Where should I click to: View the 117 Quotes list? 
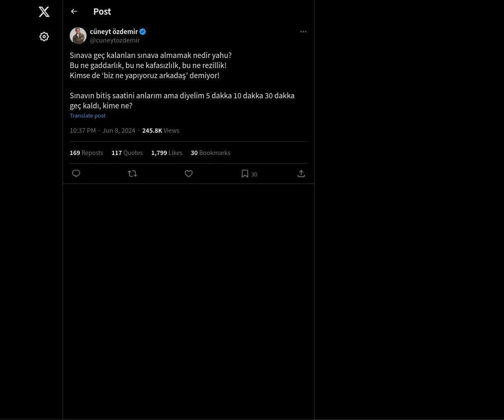pyautogui.click(x=127, y=153)
